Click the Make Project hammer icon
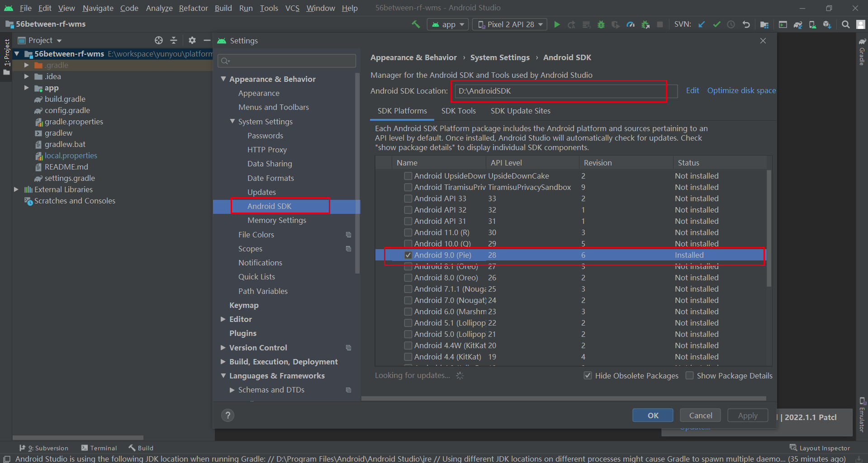 [415, 24]
